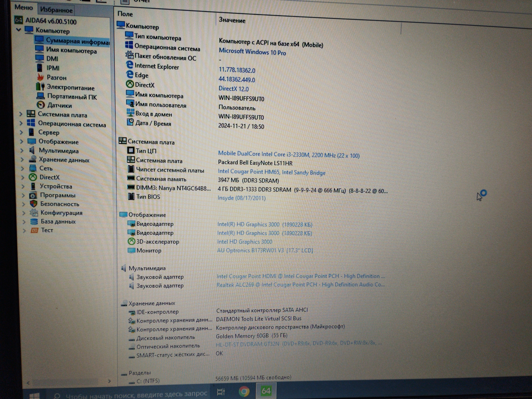This screenshot has height=399, width=532.
Task: Expand the Сервер tree node
Action: (21, 132)
